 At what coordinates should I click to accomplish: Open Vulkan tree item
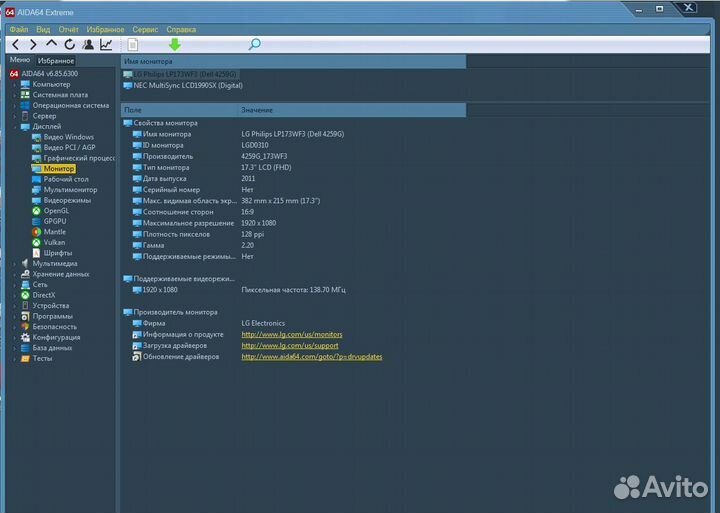click(x=49, y=242)
